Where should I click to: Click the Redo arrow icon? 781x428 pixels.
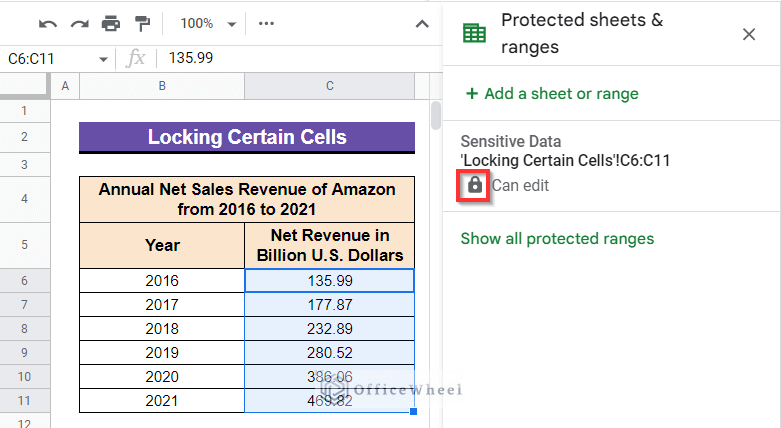point(80,23)
